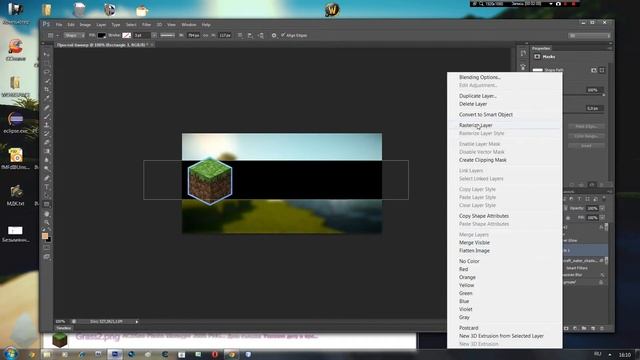The height and width of the screenshot is (360, 640).
Task: Select the History Brush tool
Action: (47, 134)
